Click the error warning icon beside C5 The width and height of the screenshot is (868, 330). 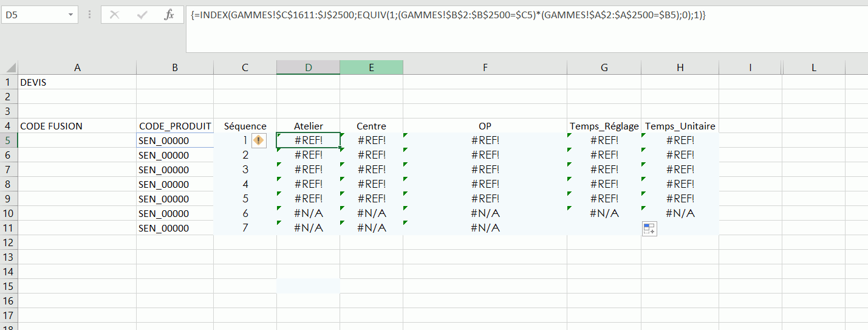coord(259,140)
